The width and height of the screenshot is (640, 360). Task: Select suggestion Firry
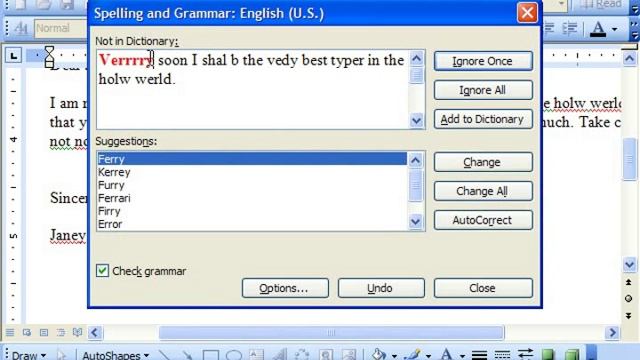252,211
